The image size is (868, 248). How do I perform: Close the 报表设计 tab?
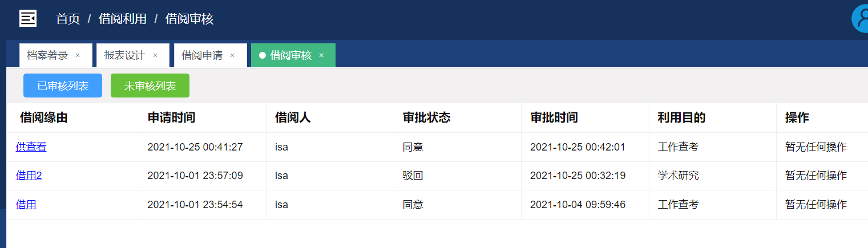click(x=155, y=55)
